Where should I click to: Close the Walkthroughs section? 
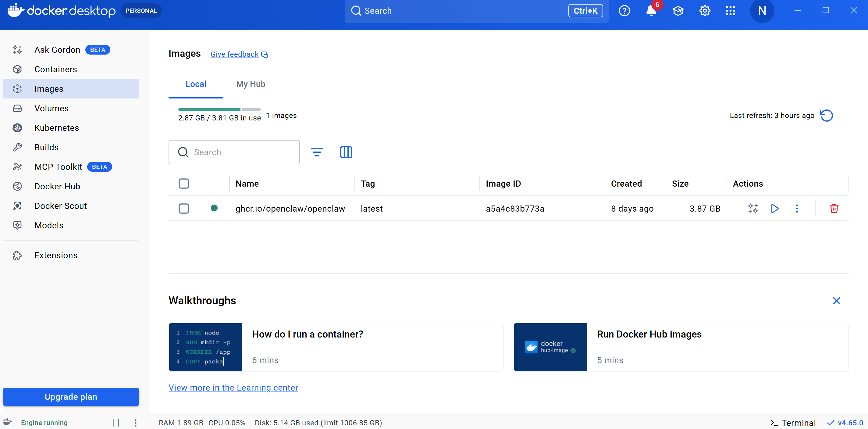coord(836,301)
